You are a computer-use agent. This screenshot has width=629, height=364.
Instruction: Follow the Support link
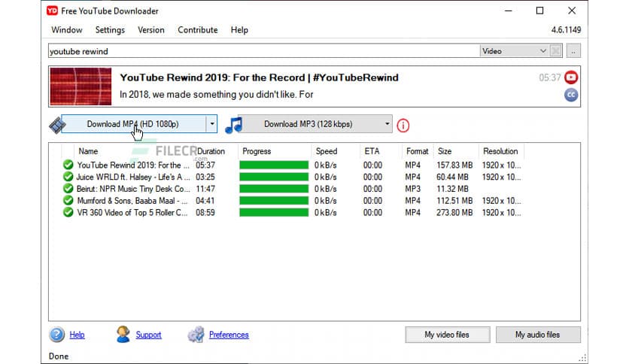pyautogui.click(x=148, y=335)
